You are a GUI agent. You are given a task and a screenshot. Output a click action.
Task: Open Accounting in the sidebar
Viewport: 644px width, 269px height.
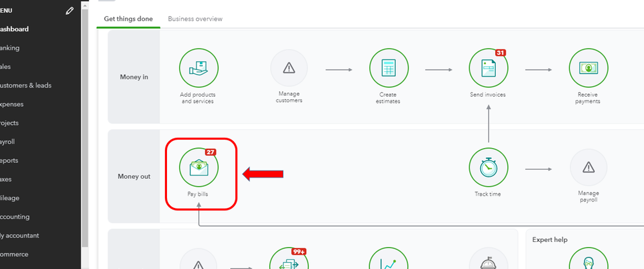[15, 216]
